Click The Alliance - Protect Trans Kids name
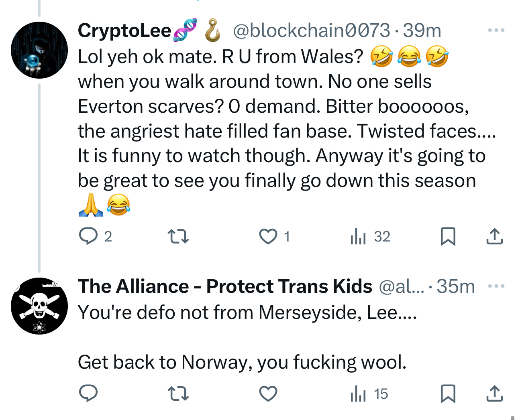The width and height of the screenshot is (518, 420). pyautogui.click(x=225, y=286)
